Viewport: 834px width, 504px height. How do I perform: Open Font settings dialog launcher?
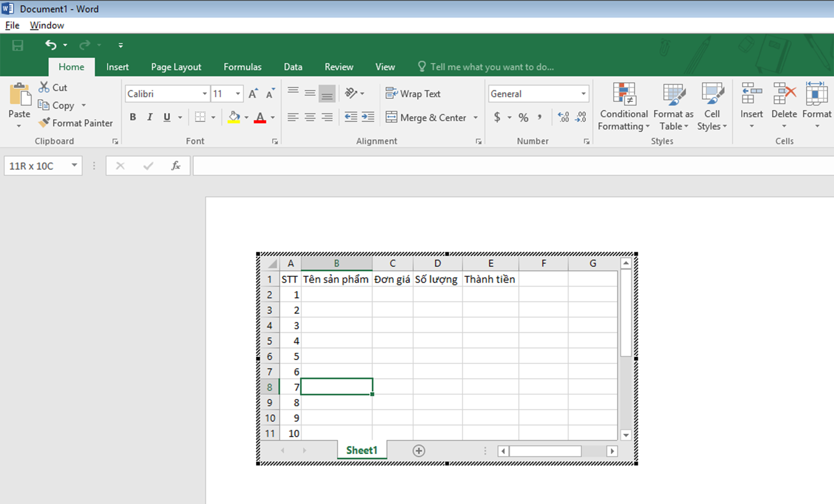pyautogui.click(x=274, y=141)
